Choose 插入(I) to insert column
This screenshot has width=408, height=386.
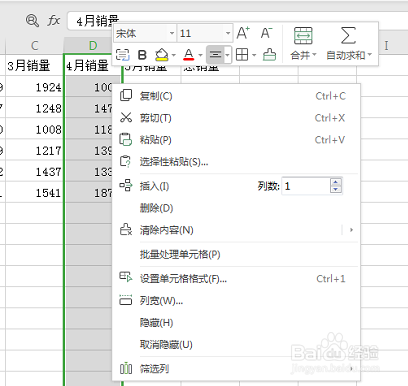pos(154,186)
